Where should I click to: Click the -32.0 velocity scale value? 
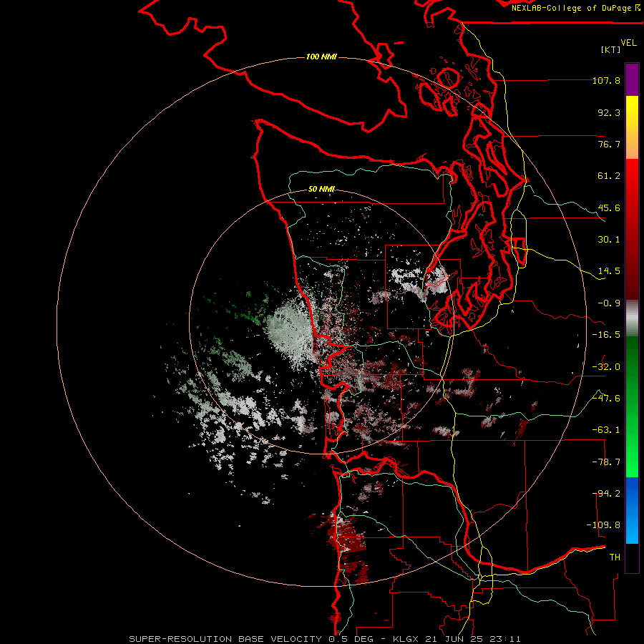click(x=606, y=367)
